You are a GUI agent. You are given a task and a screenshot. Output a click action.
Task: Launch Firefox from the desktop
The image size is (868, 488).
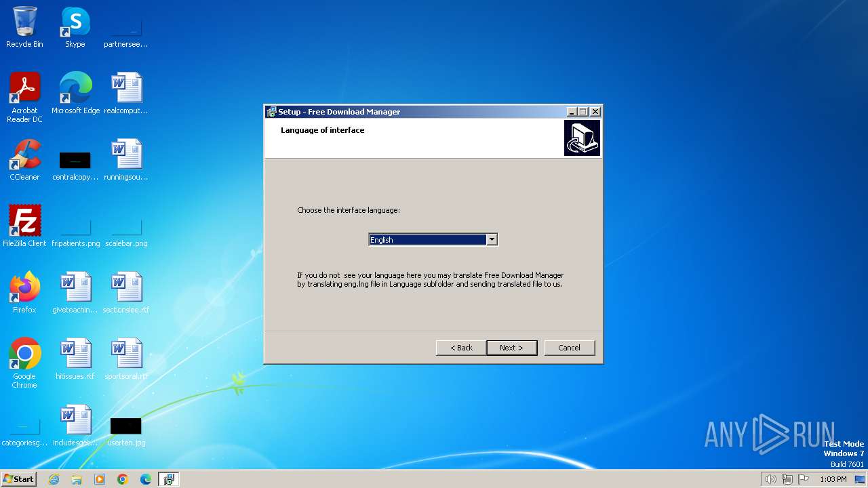[24, 293]
